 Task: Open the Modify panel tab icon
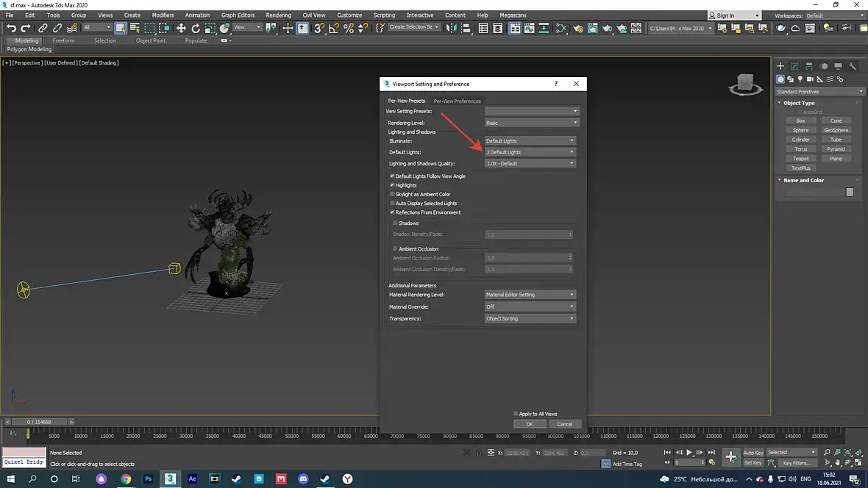[x=795, y=66]
